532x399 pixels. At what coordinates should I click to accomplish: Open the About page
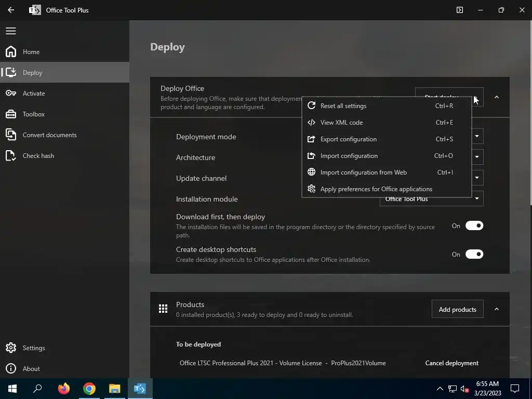pyautogui.click(x=64, y=368)
